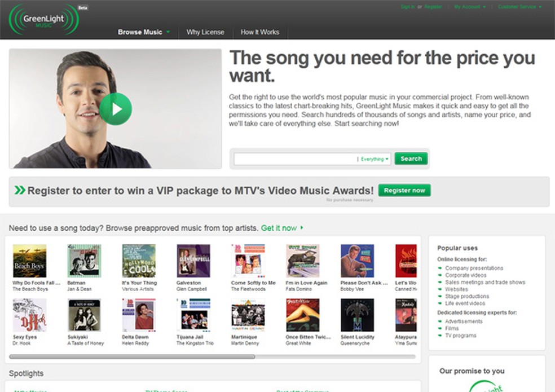Image resolution: width=555 pixels, height=392 pixels.
Task: Click the Get it now link
Action: pyautogui.click(x=282, y=228)
